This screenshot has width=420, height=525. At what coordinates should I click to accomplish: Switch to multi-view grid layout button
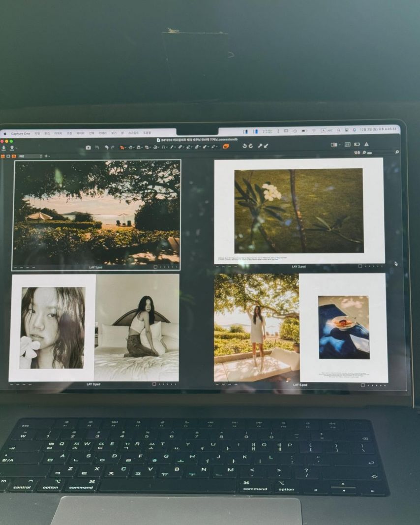(2, 156)
